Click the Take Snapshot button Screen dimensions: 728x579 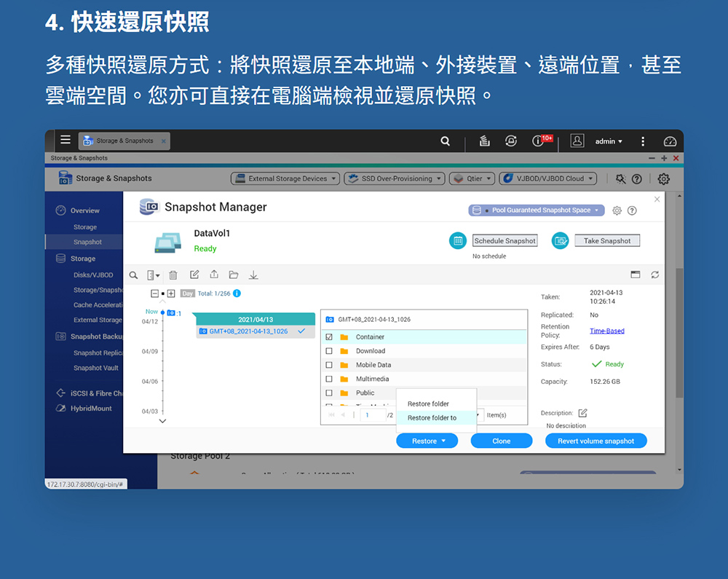pyautogui.click(x=607, y=240)
